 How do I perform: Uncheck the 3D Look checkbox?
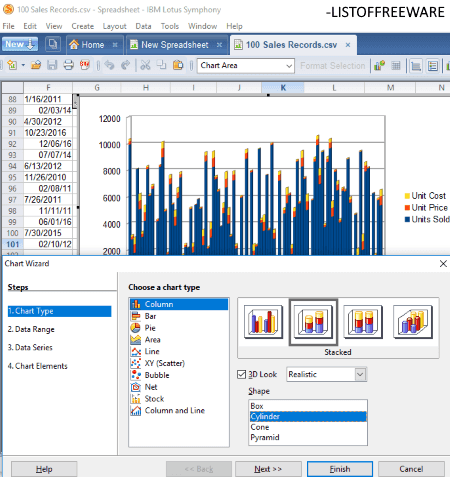(x=242, y=374)
